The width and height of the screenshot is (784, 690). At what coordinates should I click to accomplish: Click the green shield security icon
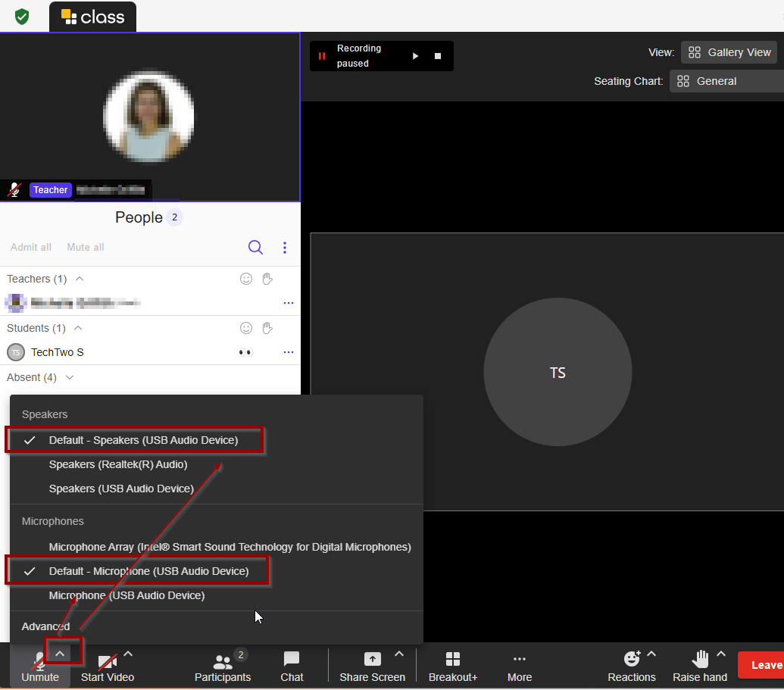pyautogui.click(x=22, y=17)
